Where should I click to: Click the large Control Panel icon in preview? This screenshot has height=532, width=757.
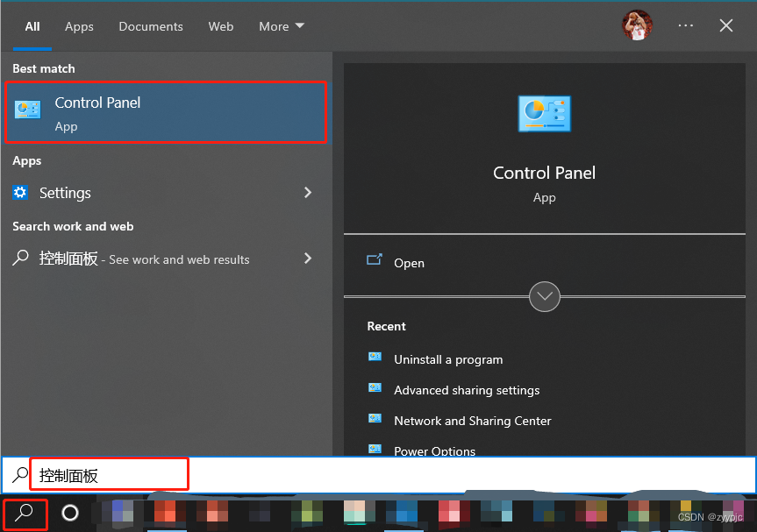tap(544, 114)
